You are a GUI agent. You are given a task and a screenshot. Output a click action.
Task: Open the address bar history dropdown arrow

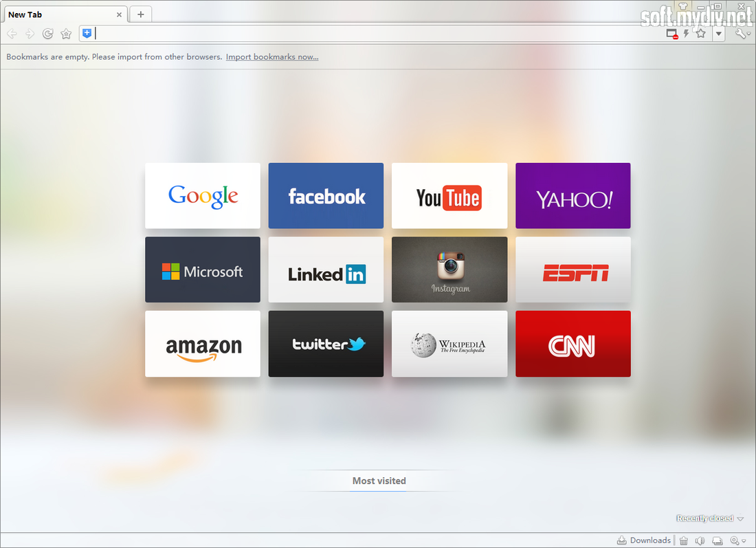pos(719,34)
